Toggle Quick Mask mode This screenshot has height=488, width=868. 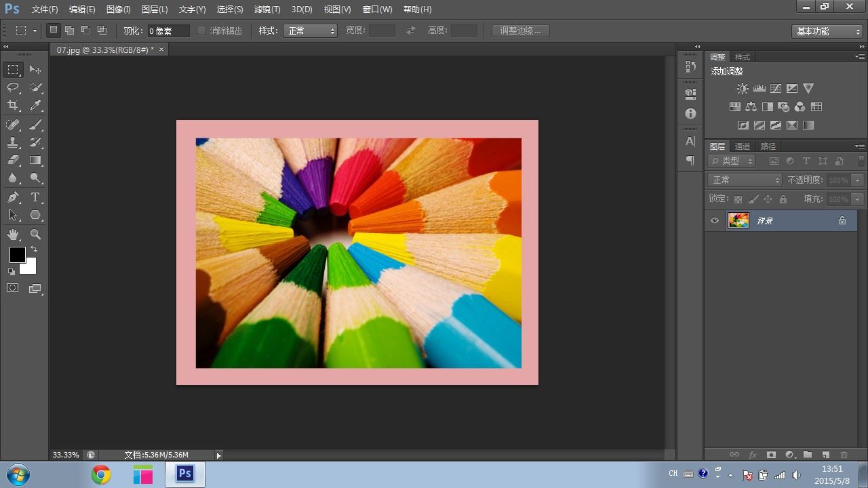(x=13, y=288)
